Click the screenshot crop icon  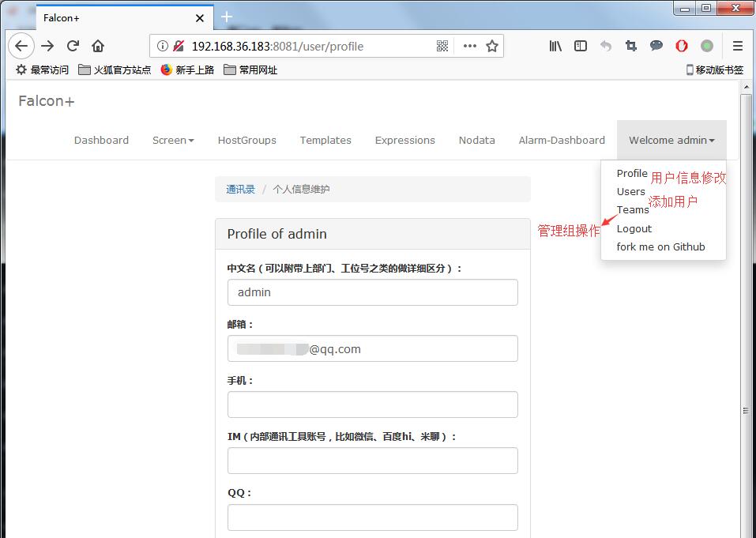pos(631,46)
